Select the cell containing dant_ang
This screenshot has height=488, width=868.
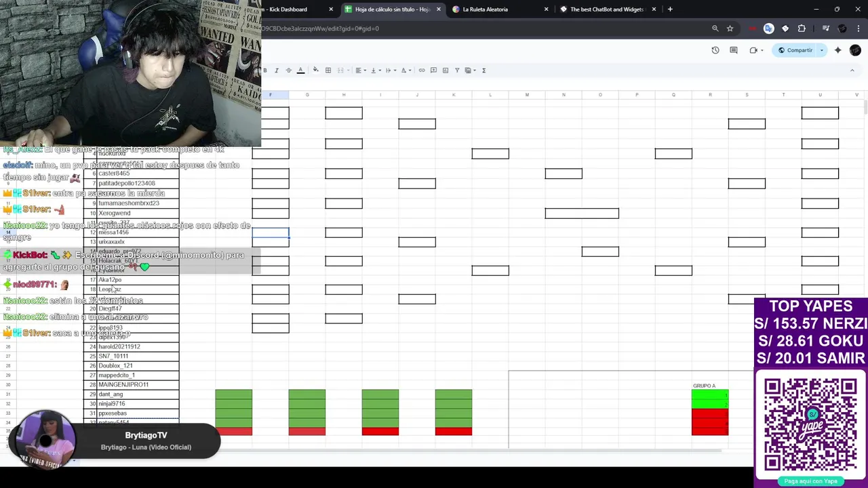pyautogui.click(x=138, y=394)
